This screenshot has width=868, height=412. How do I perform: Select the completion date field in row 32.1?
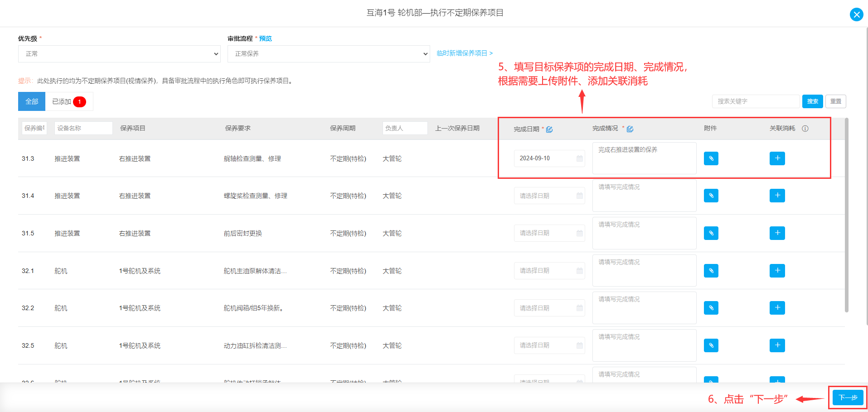pyautogui.click(x=549, y=271)
